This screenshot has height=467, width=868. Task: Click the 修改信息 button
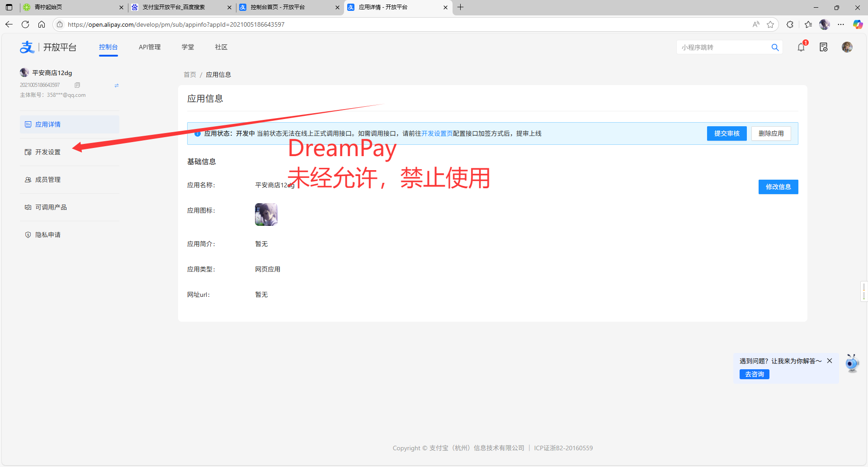(x=778, y=187)
